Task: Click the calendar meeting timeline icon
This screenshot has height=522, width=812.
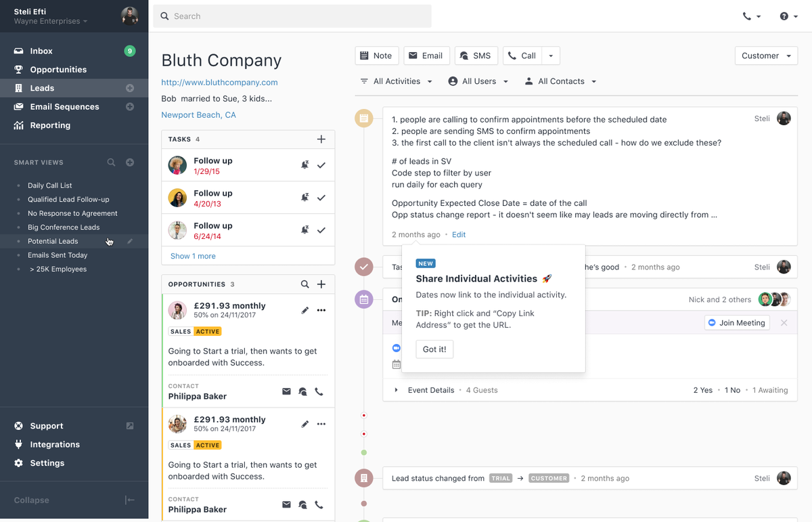Action: pyautogui.click(x=364, y=299)
